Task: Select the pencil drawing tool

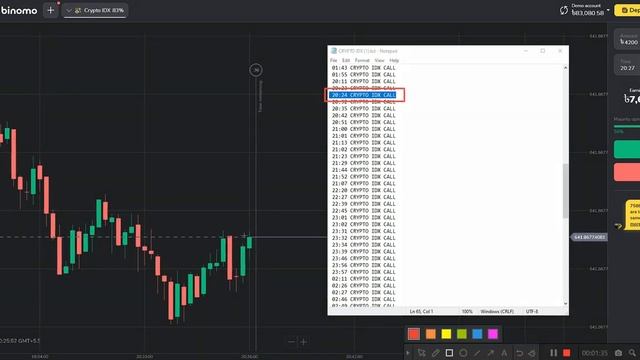Action: click(436, 353)
